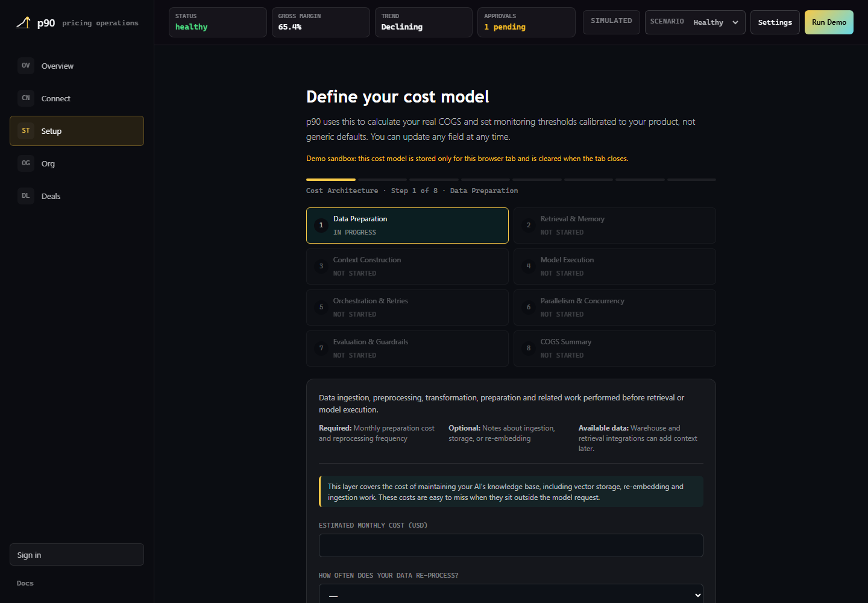Click the step 5 number badge
The image size is (868, 603).
coord(321,308)
